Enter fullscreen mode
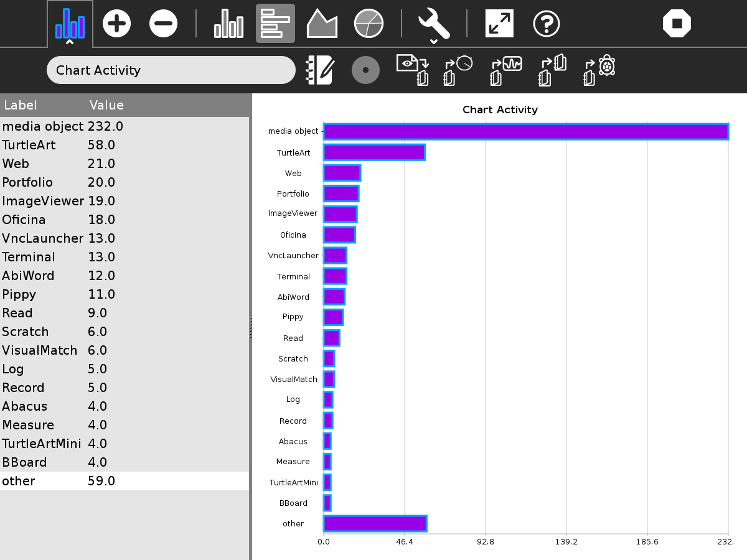This screenshot has height=560, width=747. tap(499, 24)
